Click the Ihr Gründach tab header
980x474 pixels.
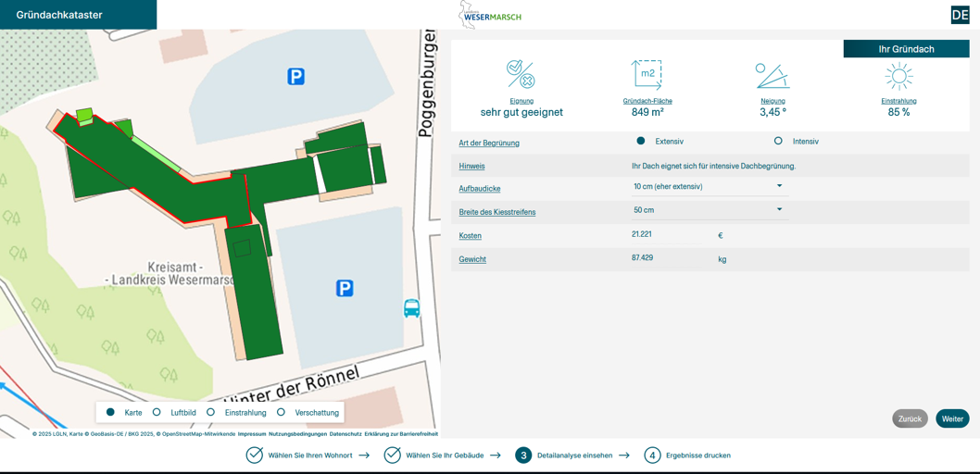click(906, 49)
